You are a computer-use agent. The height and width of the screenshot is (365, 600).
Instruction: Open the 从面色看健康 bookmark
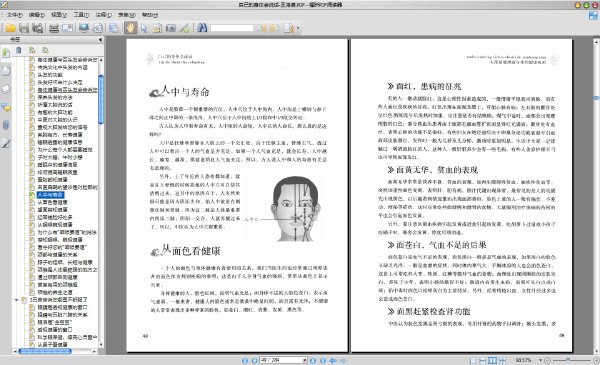[x=52, y=202]
